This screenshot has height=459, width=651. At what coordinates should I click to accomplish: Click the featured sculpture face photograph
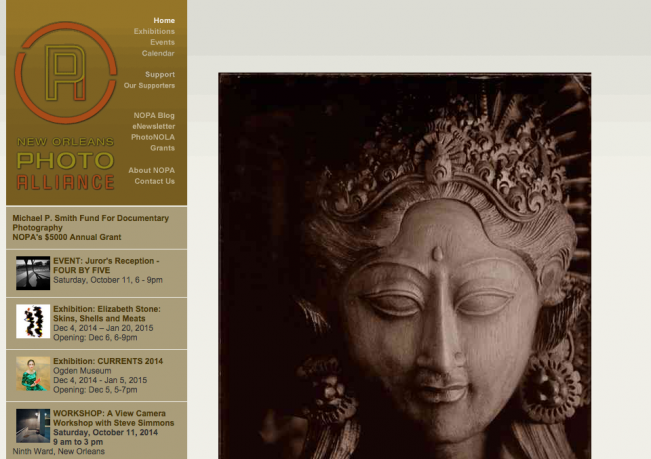pos(404,266)
